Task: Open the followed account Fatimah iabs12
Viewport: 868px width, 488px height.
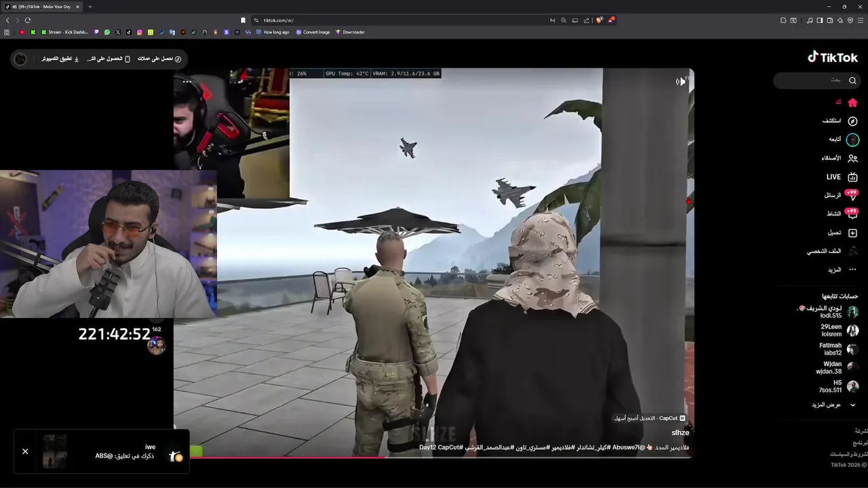Action: [x=839, y=349]
